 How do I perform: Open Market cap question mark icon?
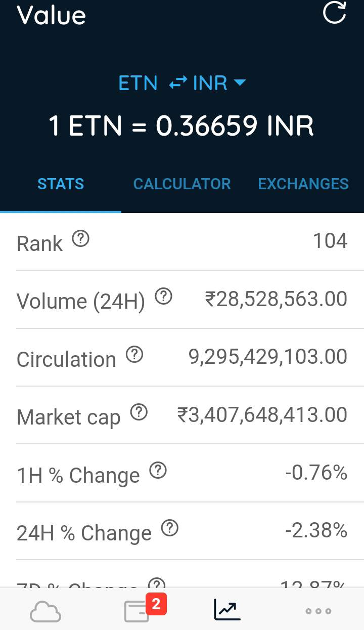point(139,413)
